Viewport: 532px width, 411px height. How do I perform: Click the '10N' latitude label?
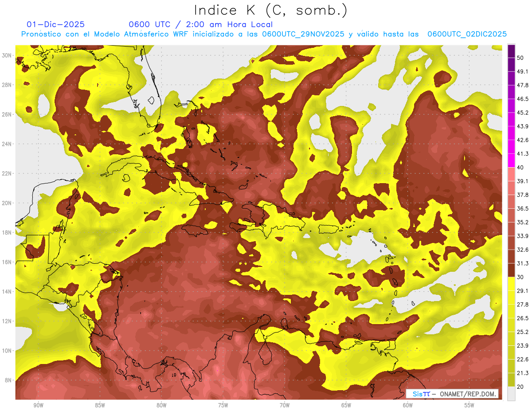[8, 351]
